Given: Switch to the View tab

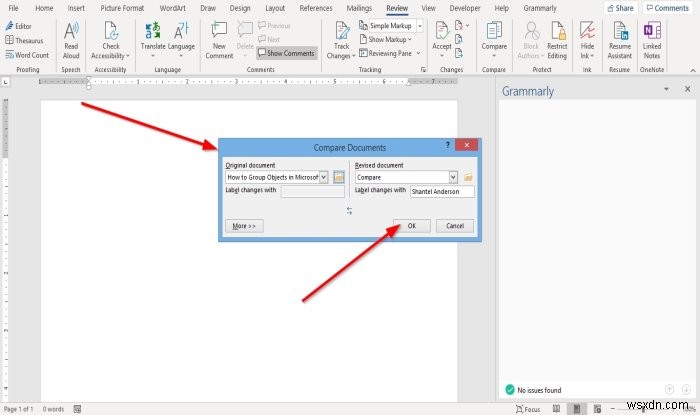Looking at the screenshot, I should pos(429,8).
